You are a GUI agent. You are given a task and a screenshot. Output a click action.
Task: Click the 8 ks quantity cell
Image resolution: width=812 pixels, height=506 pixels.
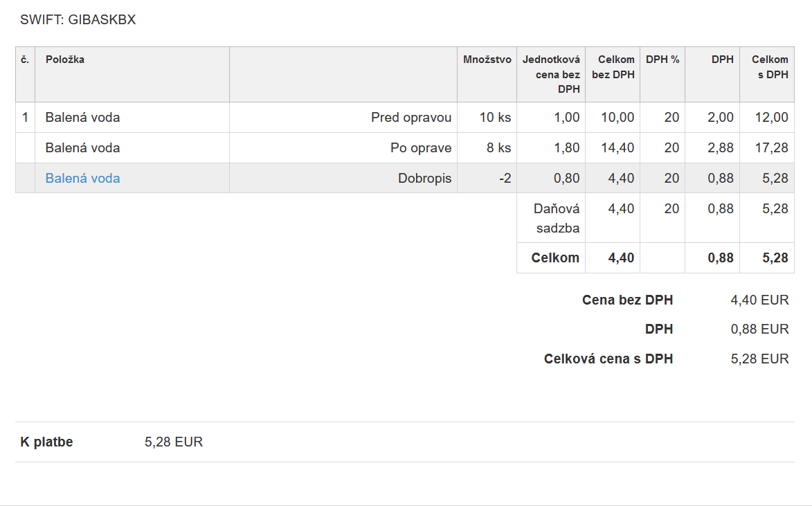point(498,148)
